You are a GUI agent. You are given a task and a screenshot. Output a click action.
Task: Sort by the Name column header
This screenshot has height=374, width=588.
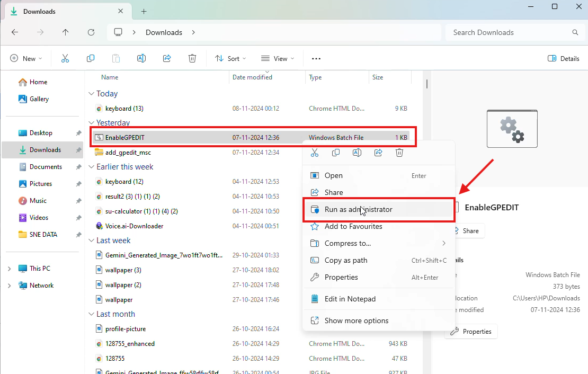tap(110, 77)
